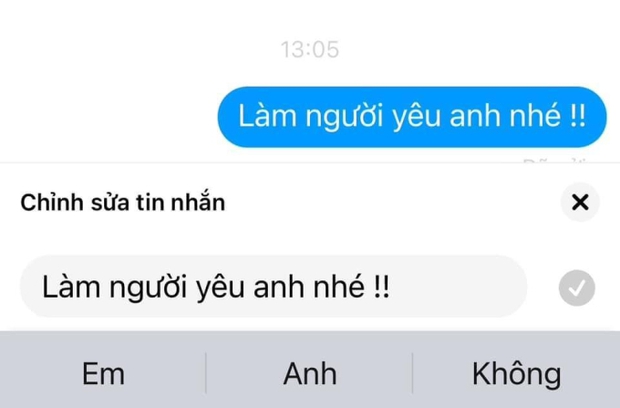
Task: Close the Chỉnh sửa tin nhắn panel
Action: tap(580, 202)
